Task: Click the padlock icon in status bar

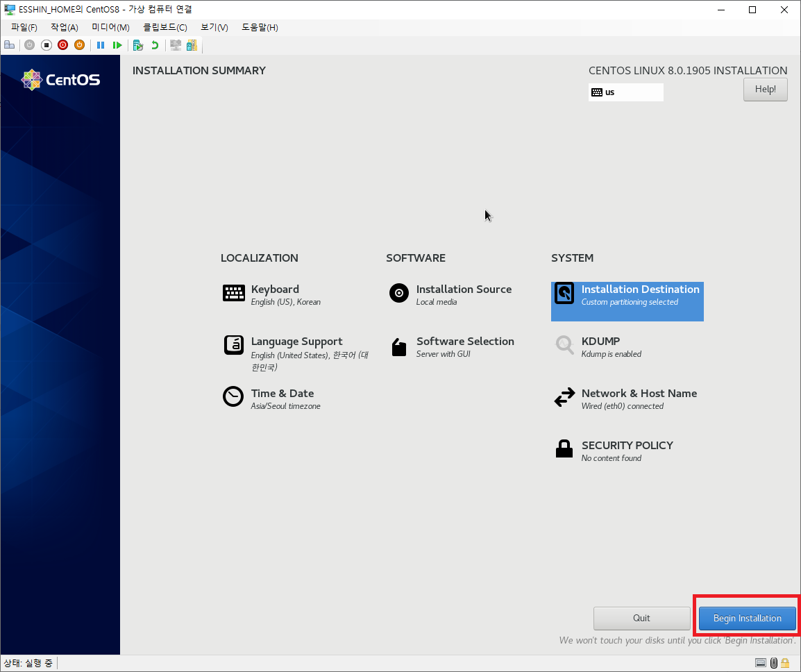Action: (x=785, y=663)
